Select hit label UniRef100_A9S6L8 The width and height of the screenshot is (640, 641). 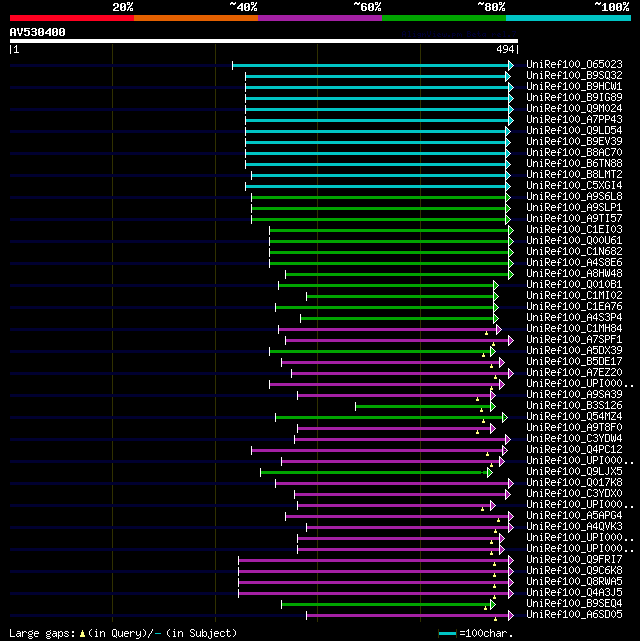pos(574,197)
